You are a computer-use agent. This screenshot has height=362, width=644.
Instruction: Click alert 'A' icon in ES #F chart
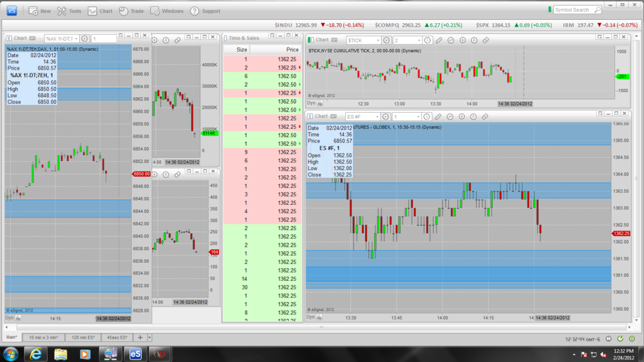(x=473, y=117)
